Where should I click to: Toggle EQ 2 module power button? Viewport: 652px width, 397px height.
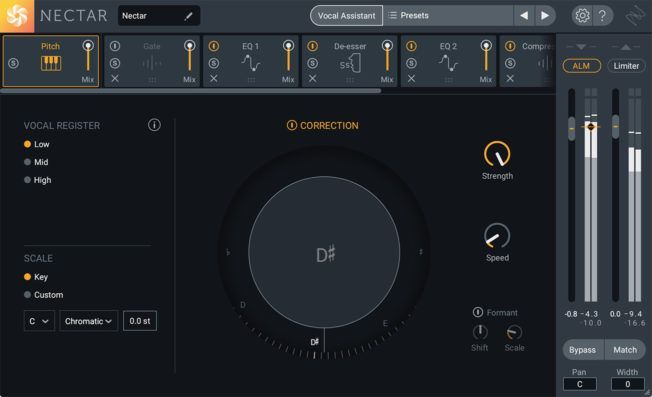(411, 46)
